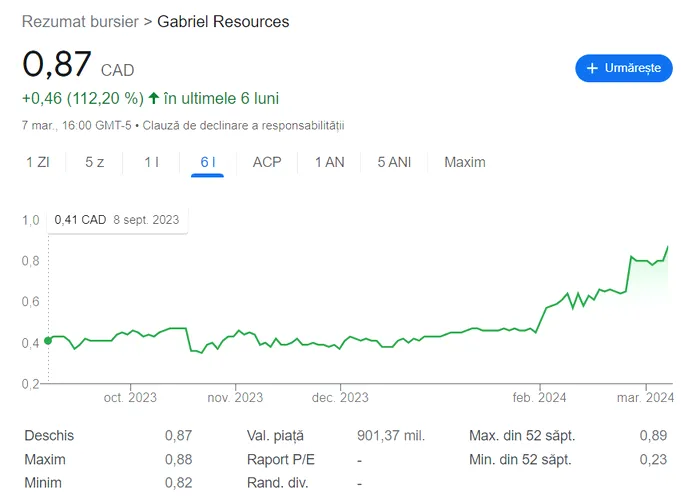Click the Max. din 52 săpt. label

(x=522, y=436)
